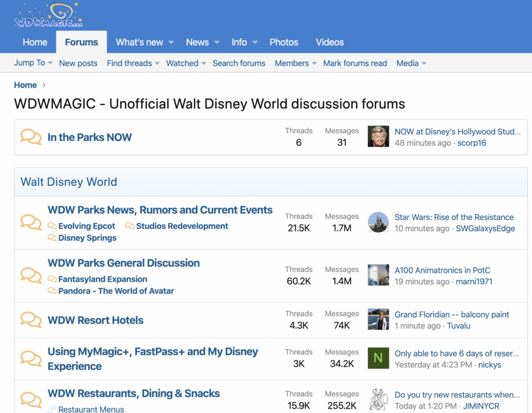The width and height of the screenshot is (532, 413).
Task: Expand the What's new dropdown arrow
Action: tap(171, 42)
